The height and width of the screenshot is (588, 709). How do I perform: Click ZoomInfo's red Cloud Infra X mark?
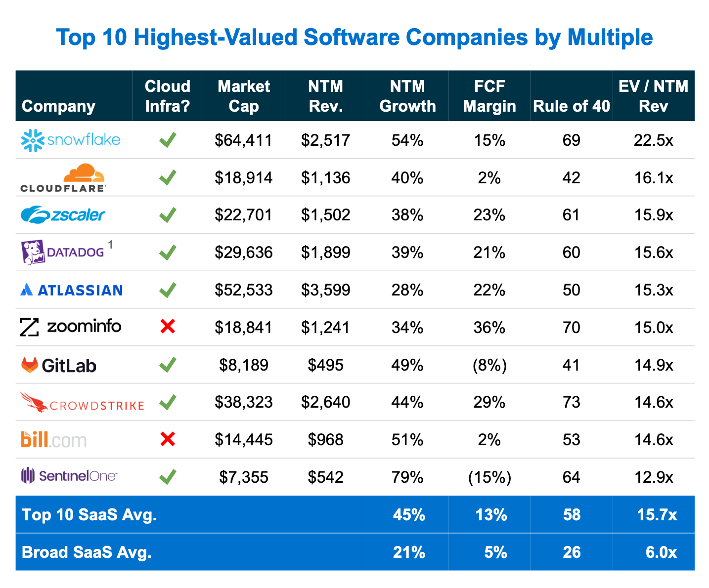click(x=168, y=327)
